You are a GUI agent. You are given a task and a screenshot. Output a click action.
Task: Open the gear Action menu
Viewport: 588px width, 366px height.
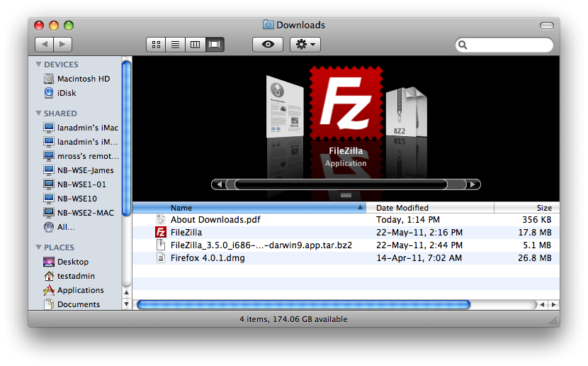(x=305, y=45)
